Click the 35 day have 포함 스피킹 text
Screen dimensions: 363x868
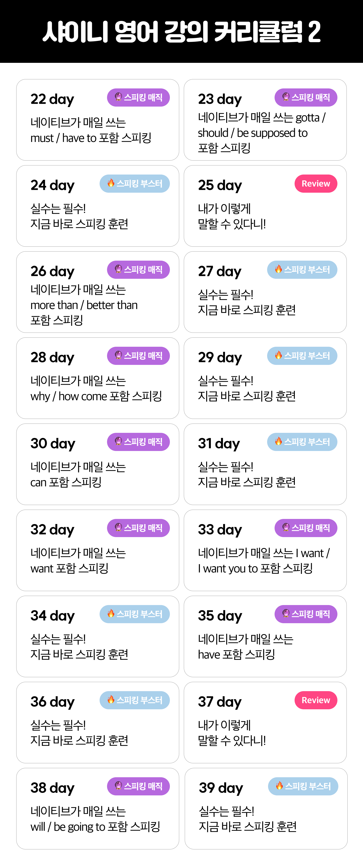click(x=237, y=654)
